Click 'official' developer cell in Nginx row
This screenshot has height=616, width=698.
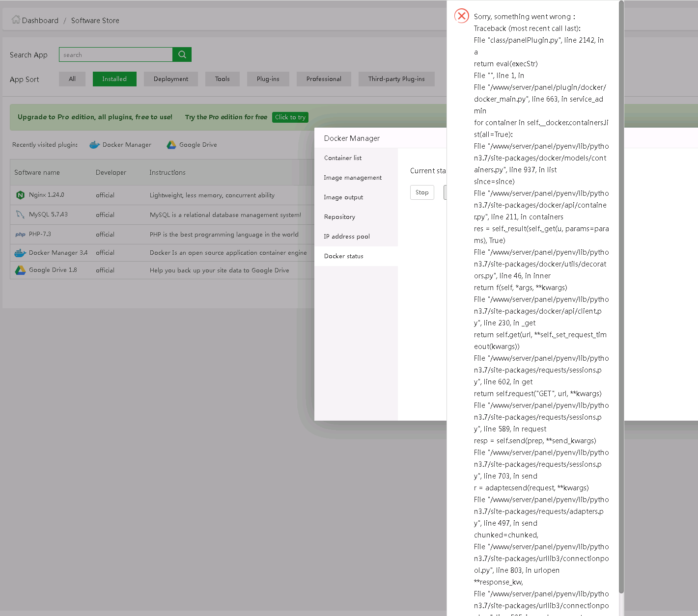(x=105, y=195)
